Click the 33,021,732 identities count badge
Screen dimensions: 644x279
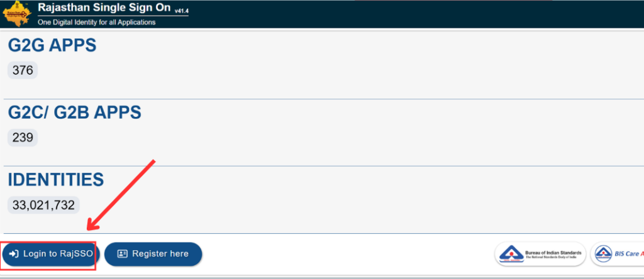pyautogui.click(x=44, y=205)
